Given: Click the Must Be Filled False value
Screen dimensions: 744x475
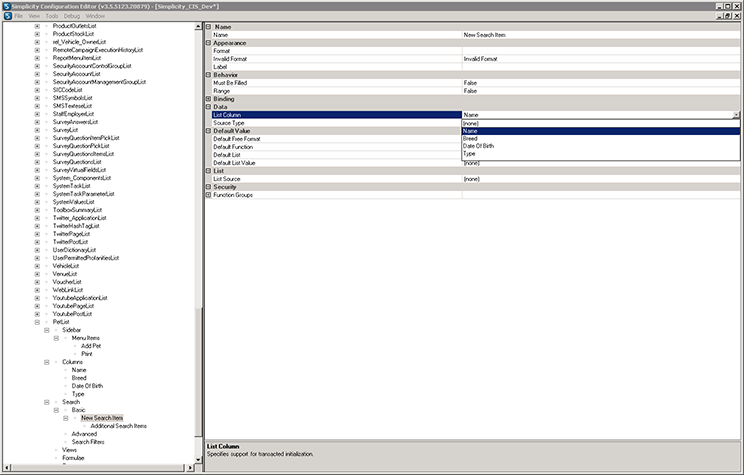Looking at the screenshot, I should point(601,83).
